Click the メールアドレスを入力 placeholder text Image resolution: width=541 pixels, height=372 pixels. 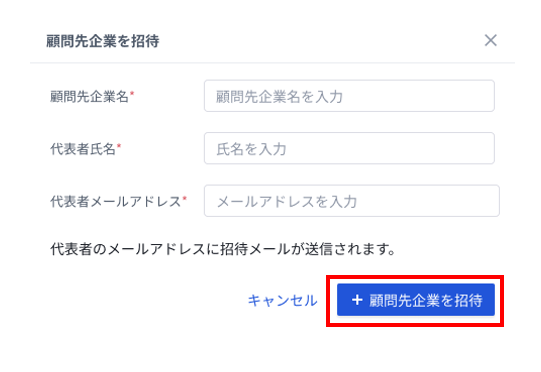point(287,202)
